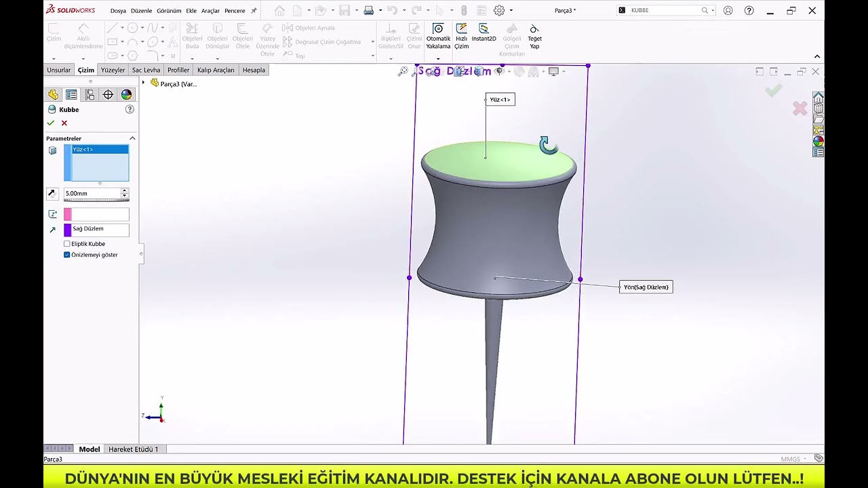Open the settings gear dropdown arrow
This screenshot has height=488, width=868.
(511, 10)
